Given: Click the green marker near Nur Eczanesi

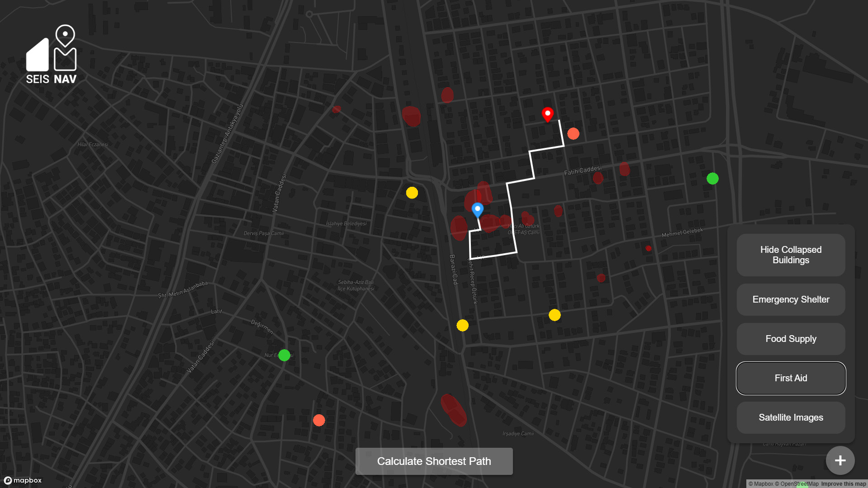Looking at the screenshot, I should coord(284,355).
